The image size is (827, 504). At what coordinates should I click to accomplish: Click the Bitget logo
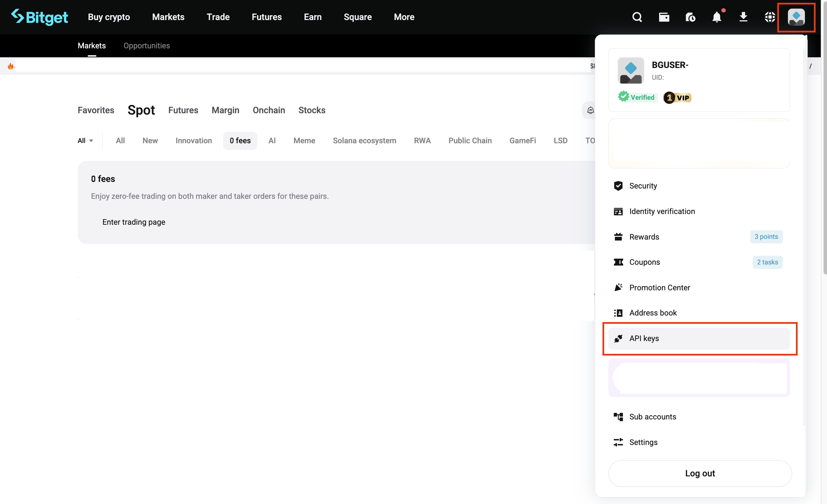(x=39, y=17)
